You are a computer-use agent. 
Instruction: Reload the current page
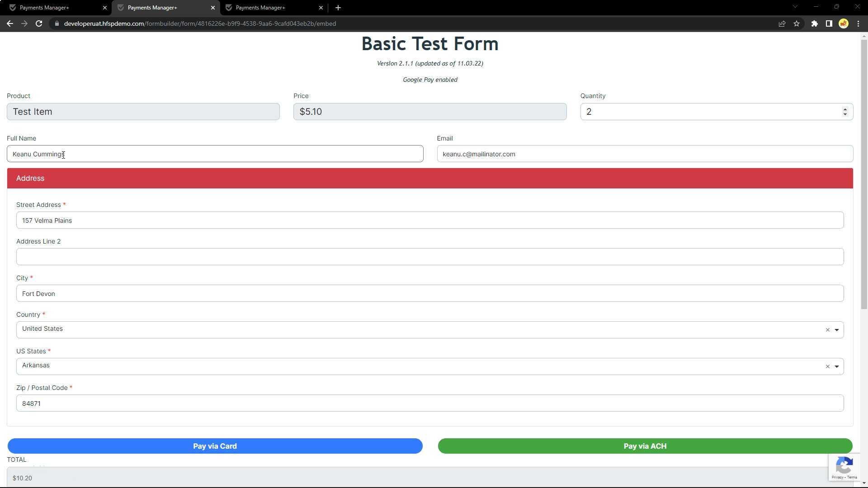[39, 23]
